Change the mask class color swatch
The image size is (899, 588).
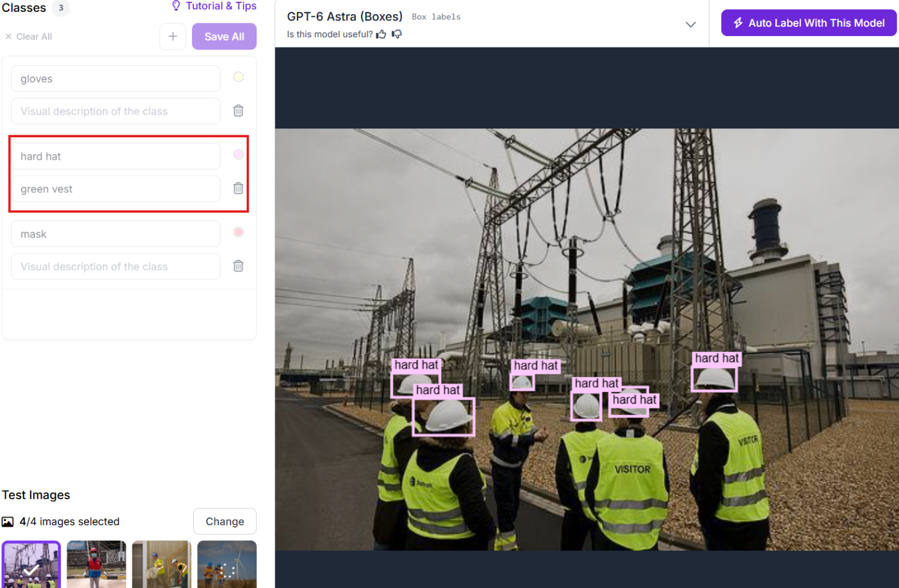tap(238, 232)
